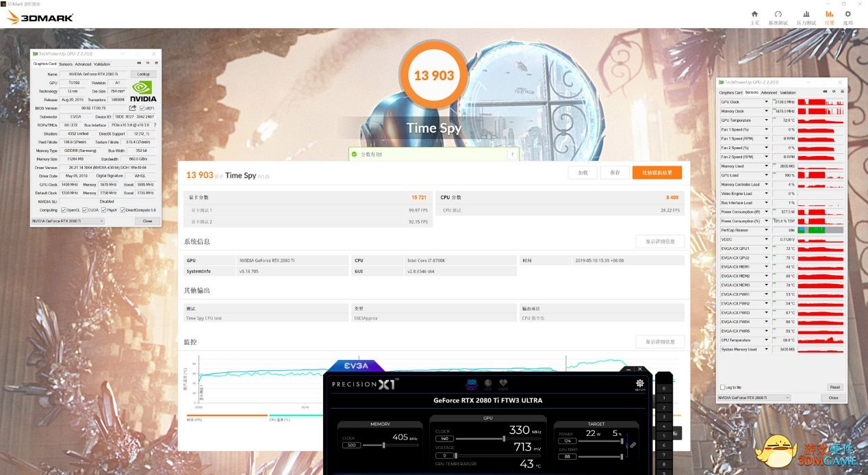Click the Power target slider in Precision X1
This screenshot has height=475, width=868.
point(600,441)
